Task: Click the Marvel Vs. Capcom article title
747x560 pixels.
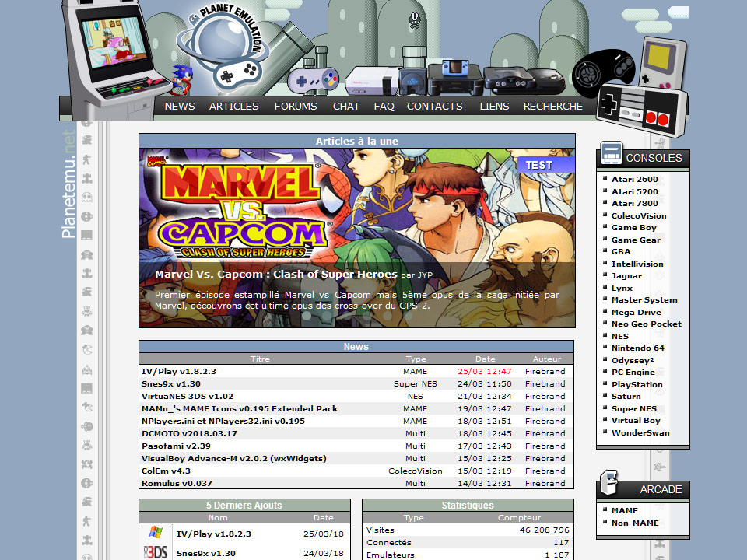Action: click(275, 275)
